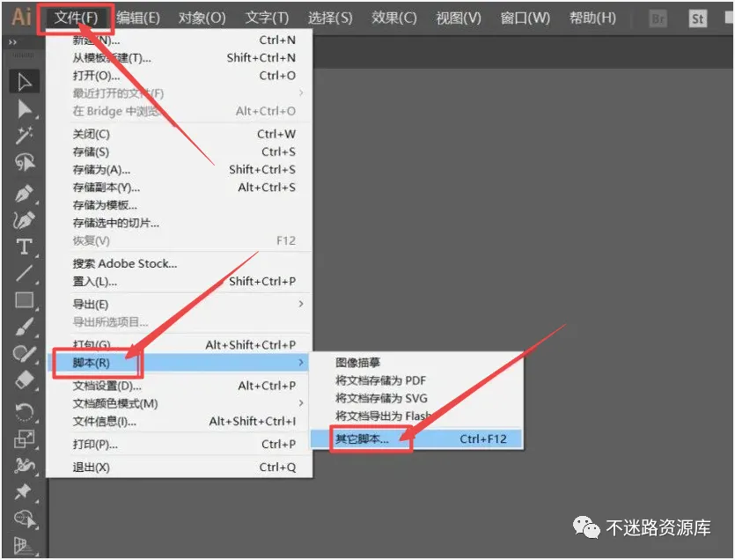Select the Perspective Grid tool
735x560 pixels.
pos(24,545)
